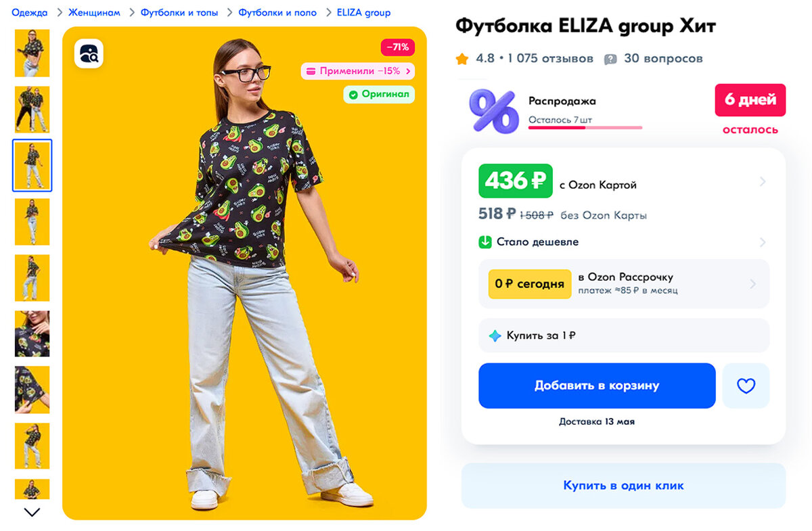Open the Применили −15% discount details
Screen dimensions: 812x531
359,71
